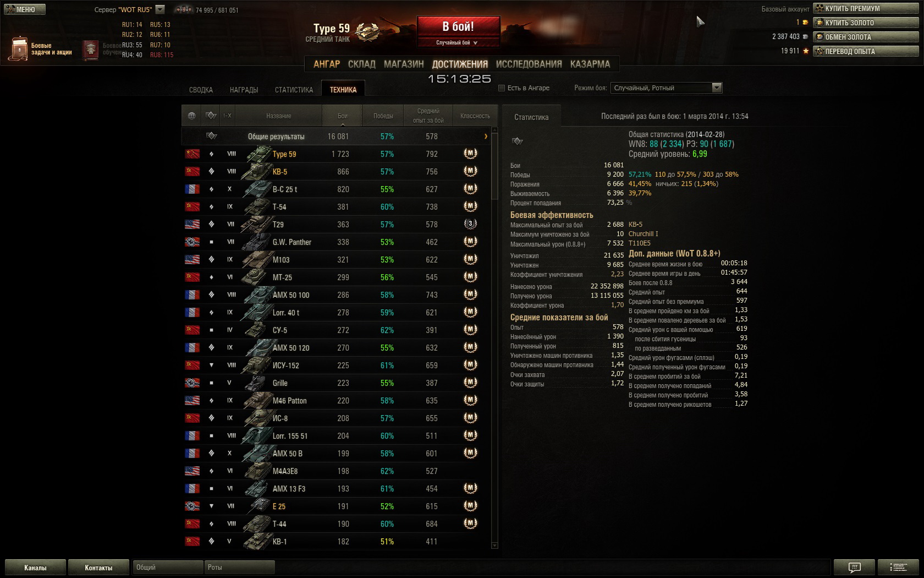Click the Type 59 mastery badge icon
This screenshot has width=924, height=578.
pos(470,154)
